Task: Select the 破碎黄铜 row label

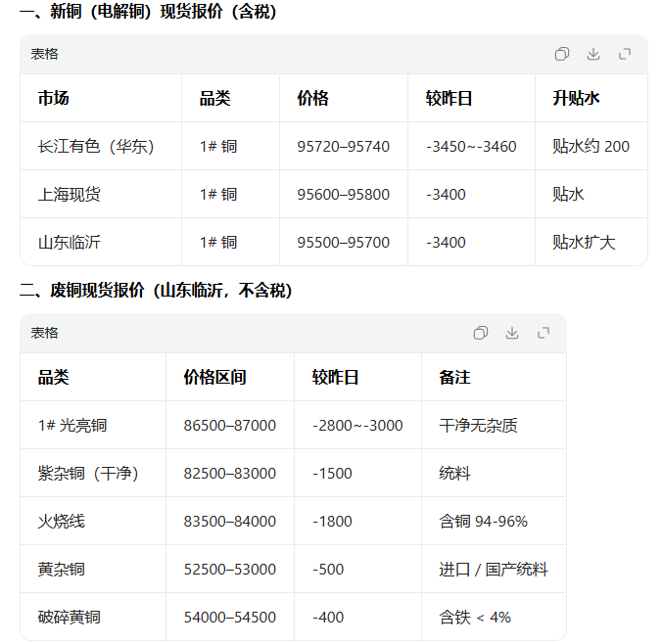Action: 70,618
